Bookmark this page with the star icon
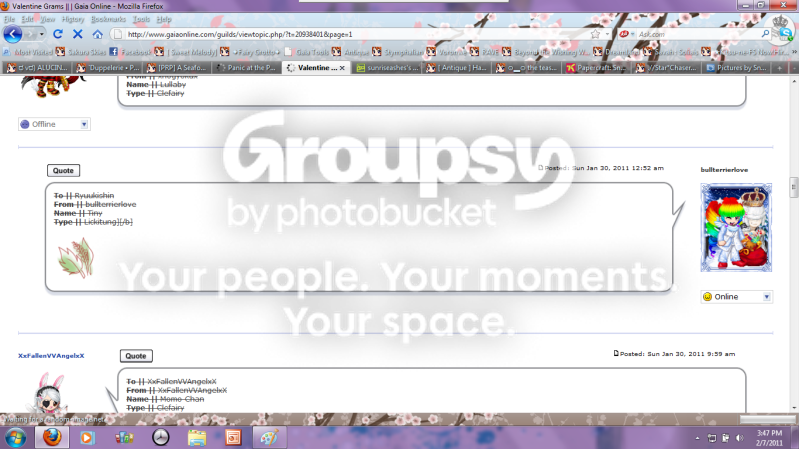This screenshot has width=799, height=449. click(x=595, y=34)
